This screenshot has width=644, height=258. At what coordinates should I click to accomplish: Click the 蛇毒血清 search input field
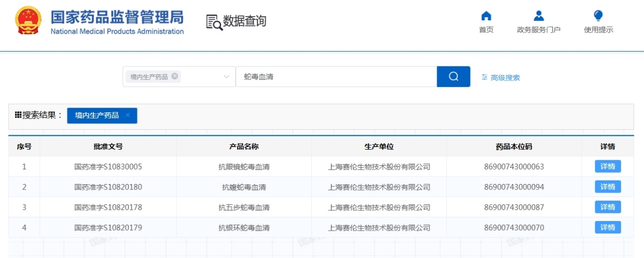point(336,77)
